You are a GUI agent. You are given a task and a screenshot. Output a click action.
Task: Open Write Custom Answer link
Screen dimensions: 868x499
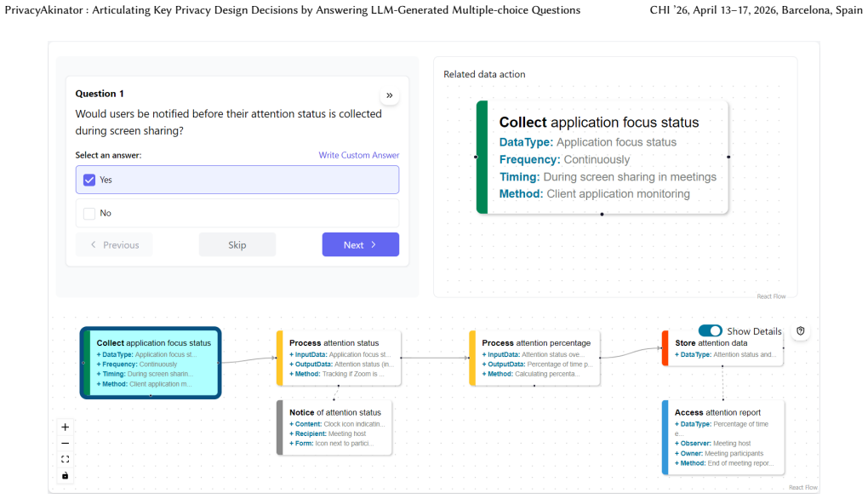359,155
